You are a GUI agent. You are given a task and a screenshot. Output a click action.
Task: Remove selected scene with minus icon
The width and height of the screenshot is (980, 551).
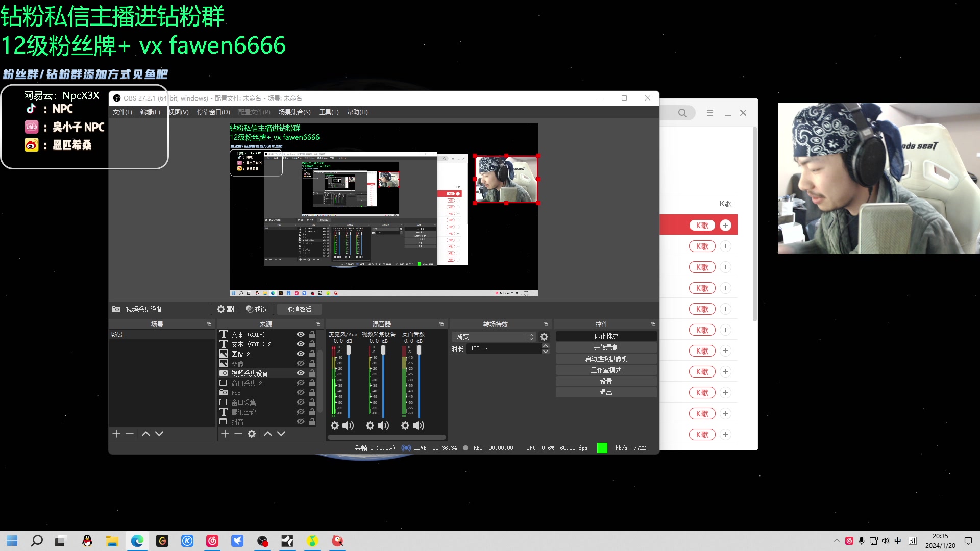(x=130, y=434)
